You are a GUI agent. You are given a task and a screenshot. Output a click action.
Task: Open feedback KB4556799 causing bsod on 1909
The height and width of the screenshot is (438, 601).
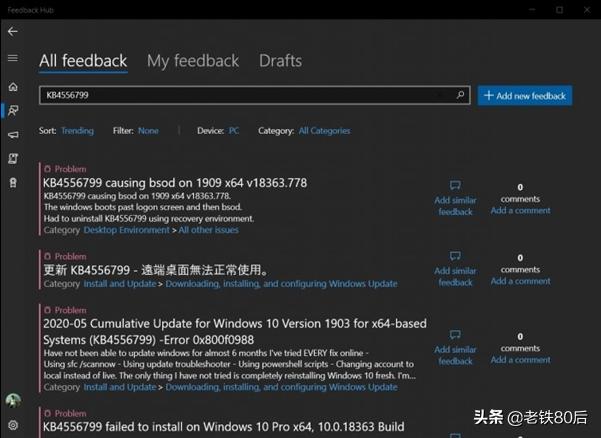(175, 183)
